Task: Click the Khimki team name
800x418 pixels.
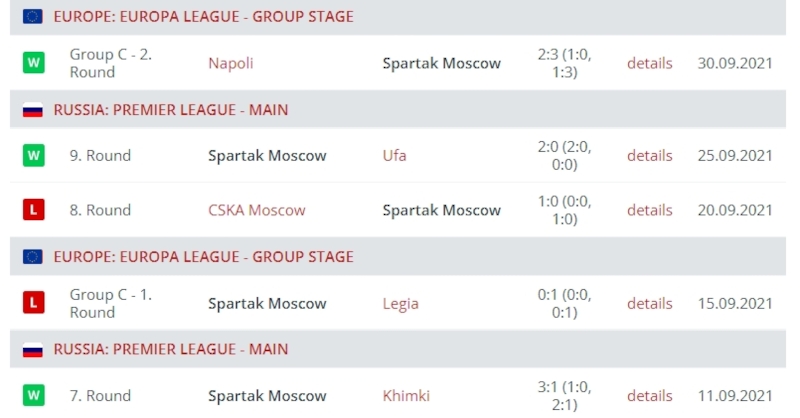Action: coord(406,396)
